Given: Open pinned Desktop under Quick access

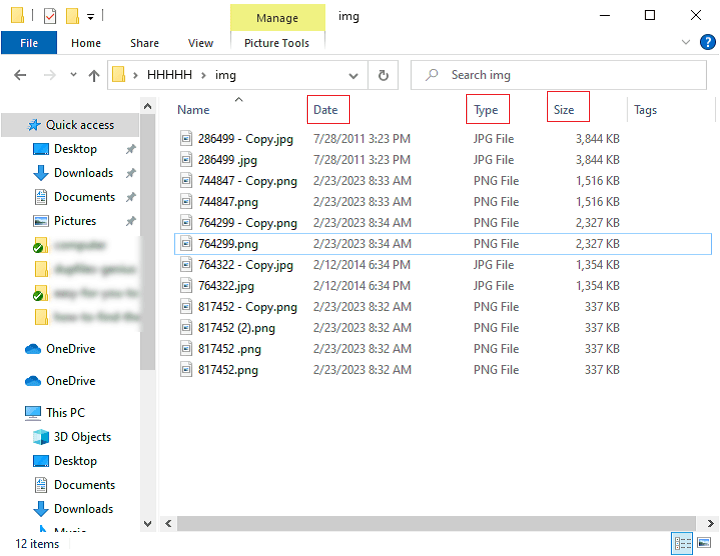Looking at the screenshot, I should coord(75,149).
